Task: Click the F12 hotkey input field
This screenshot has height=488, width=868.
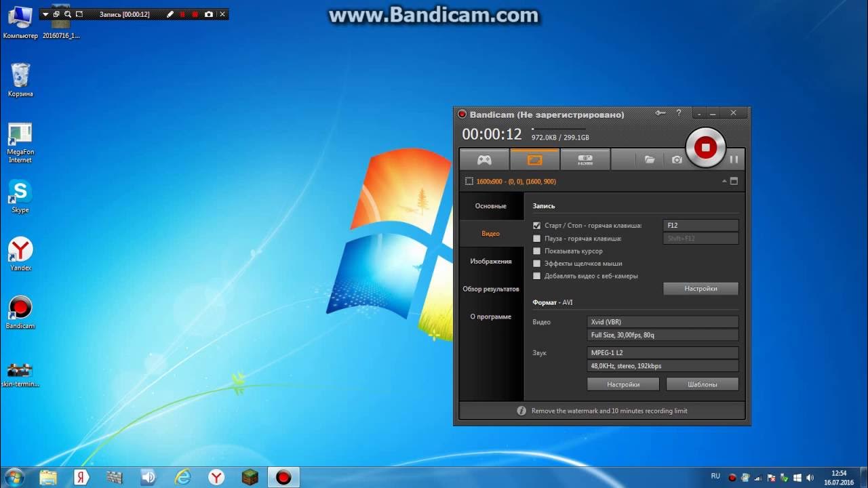Action: pos(701,225)
